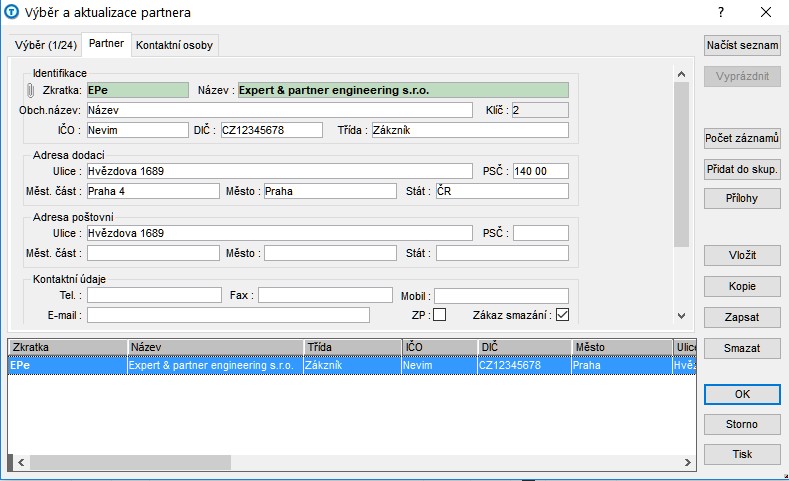Click the horizontal scrollbar thumb of table
Viewport: 789px width, 481px height.
click(130, 462)
